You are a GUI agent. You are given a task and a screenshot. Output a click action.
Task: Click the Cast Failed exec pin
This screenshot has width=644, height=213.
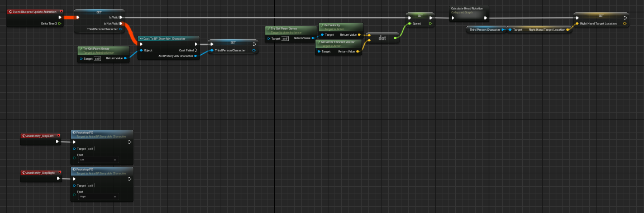tap(196, 50)
